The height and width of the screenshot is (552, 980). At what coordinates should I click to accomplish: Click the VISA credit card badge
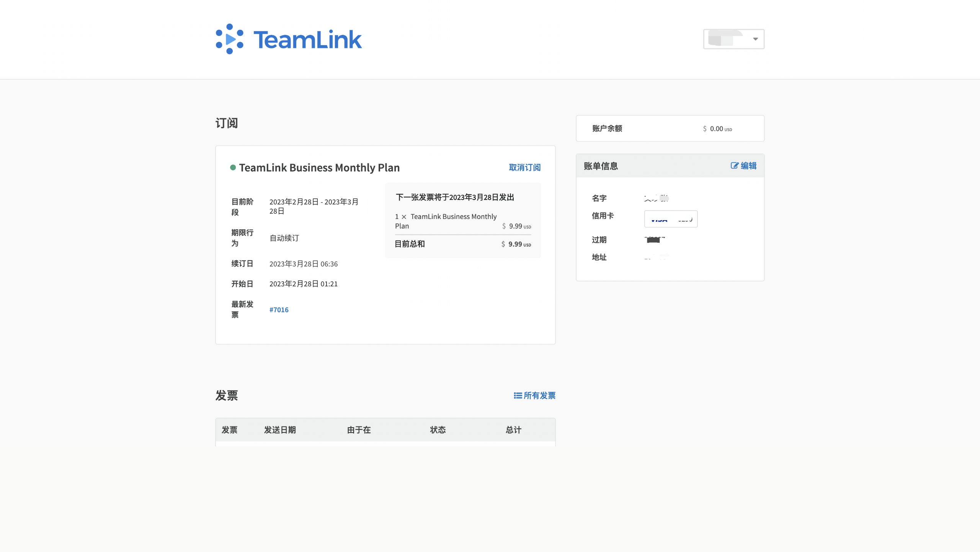coord(671,219)
